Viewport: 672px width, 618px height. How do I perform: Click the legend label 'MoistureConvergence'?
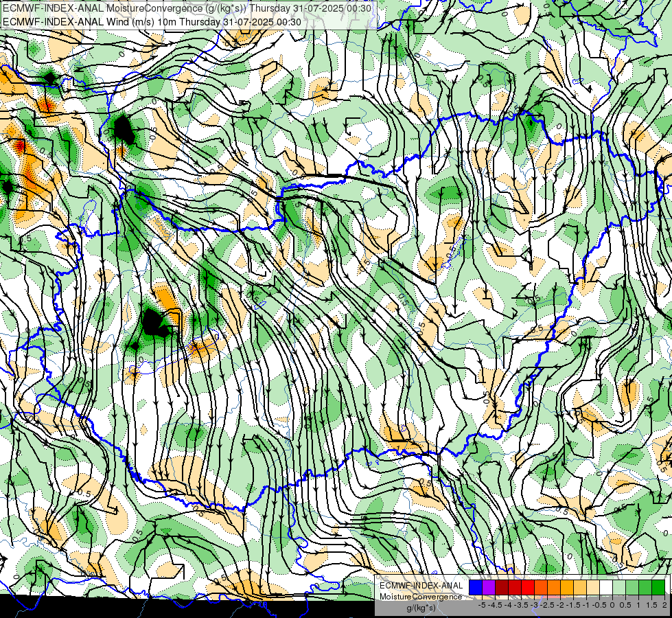[x=421, y=597]
